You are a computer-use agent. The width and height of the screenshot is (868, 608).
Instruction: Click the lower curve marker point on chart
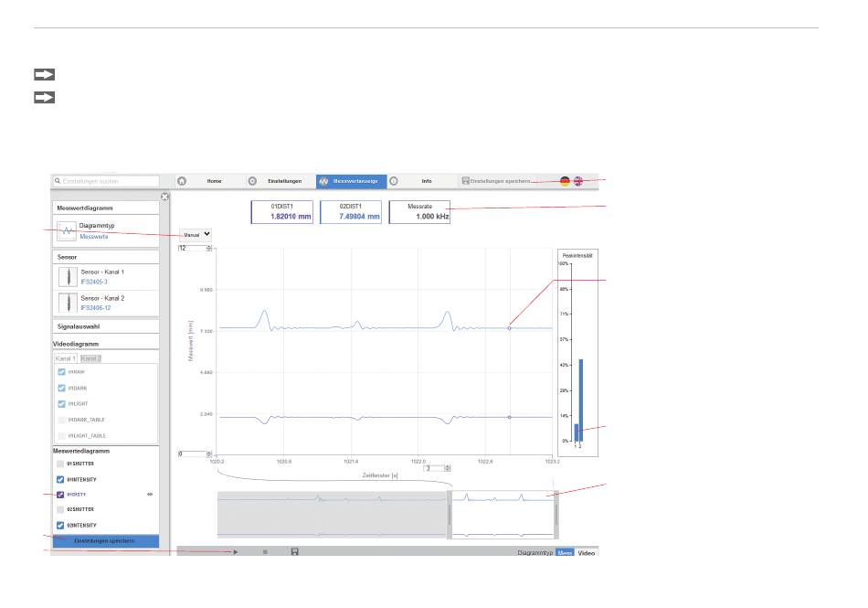509,417
